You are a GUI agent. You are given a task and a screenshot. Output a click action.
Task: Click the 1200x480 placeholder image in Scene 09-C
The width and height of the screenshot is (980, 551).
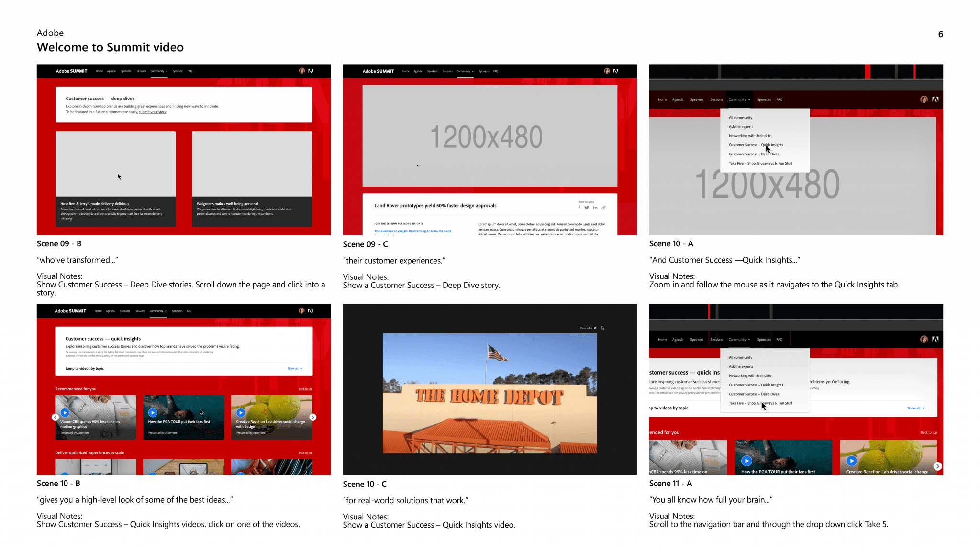[490, 135]
